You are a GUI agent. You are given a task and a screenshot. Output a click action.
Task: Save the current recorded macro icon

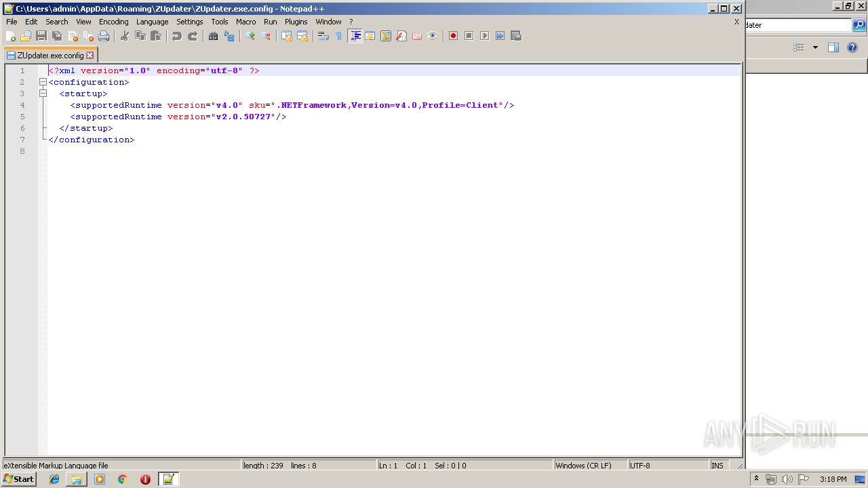click(516, 36)
